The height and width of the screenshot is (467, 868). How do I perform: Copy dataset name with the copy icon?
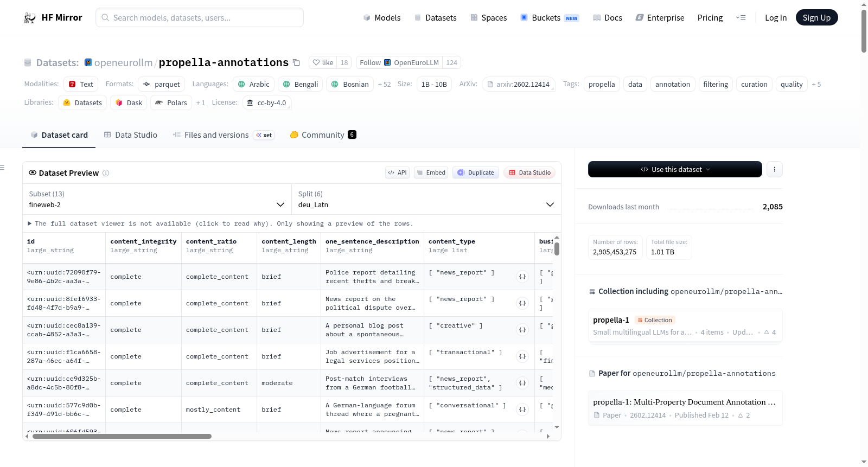tap(296, 62)
